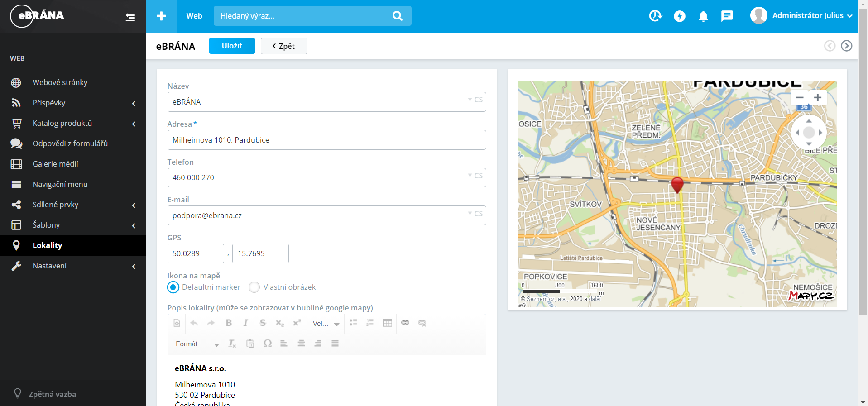Open Zpětná vazba feedback link
868x406 pixels.
(x=44, y=394)
